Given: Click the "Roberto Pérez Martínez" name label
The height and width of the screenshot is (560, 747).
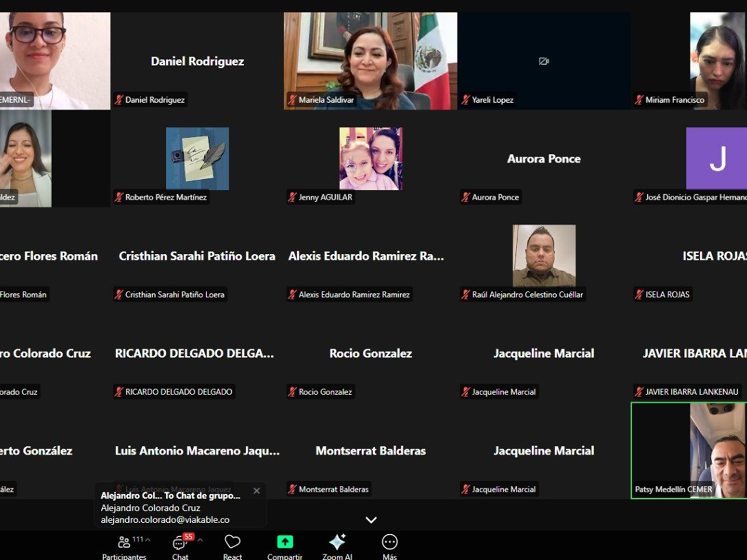Looking at the screenshot, I should (166, 197).
